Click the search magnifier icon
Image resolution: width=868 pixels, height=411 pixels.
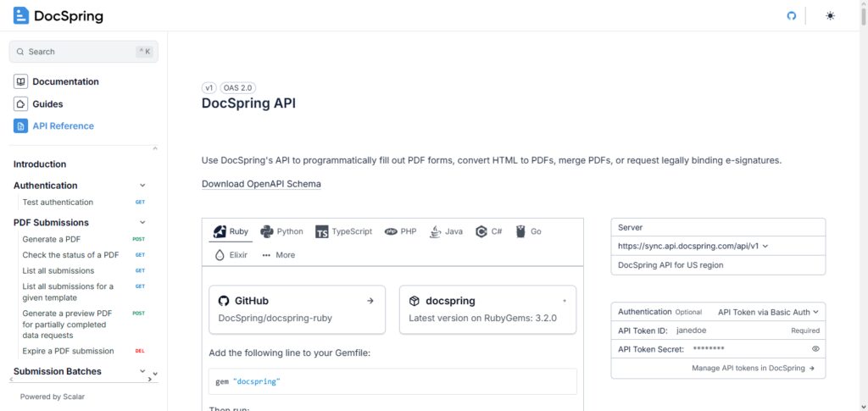tap(20, 52)
